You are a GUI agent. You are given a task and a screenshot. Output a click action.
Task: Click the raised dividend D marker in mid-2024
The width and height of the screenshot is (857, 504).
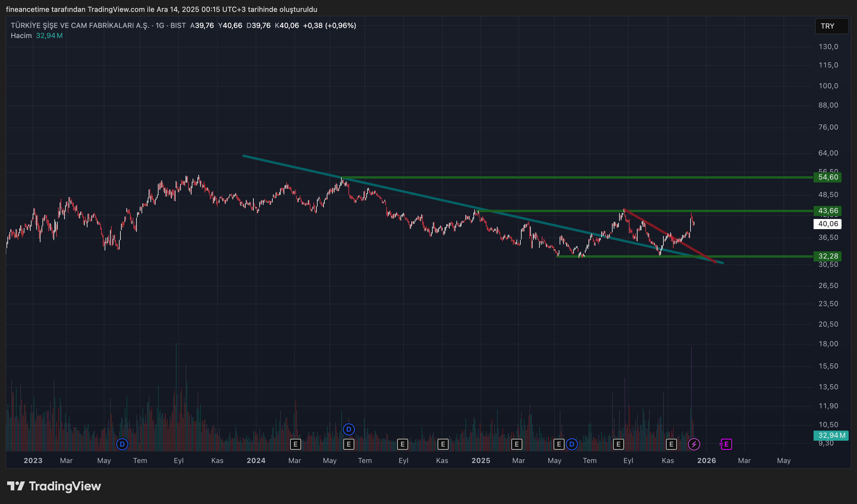(x=349, y=429)
